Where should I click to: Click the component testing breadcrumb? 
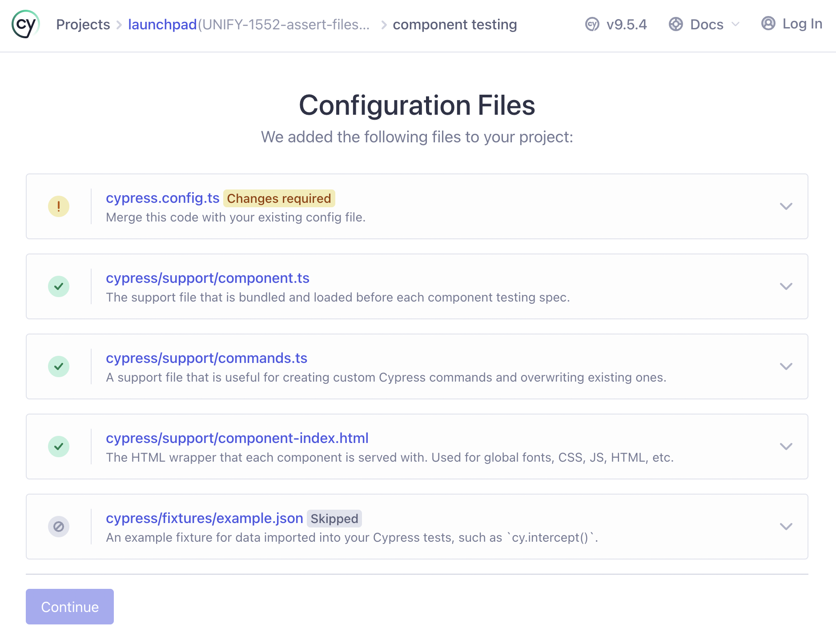click(x=455, y=24)
